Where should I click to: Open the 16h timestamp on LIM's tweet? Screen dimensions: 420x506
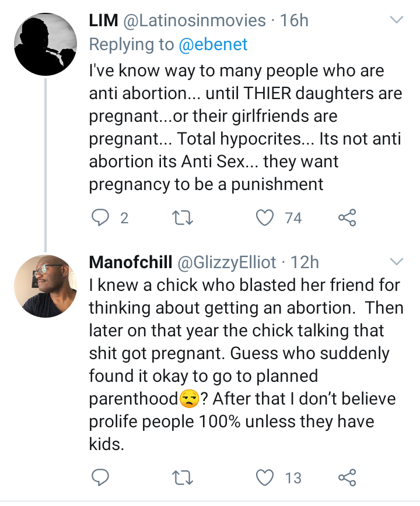point(294,20)
